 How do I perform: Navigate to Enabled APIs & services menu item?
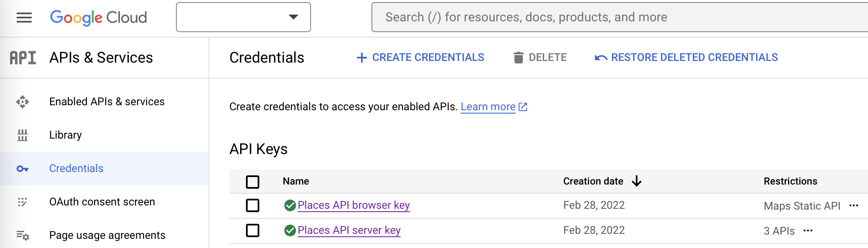tap(107, 101)
